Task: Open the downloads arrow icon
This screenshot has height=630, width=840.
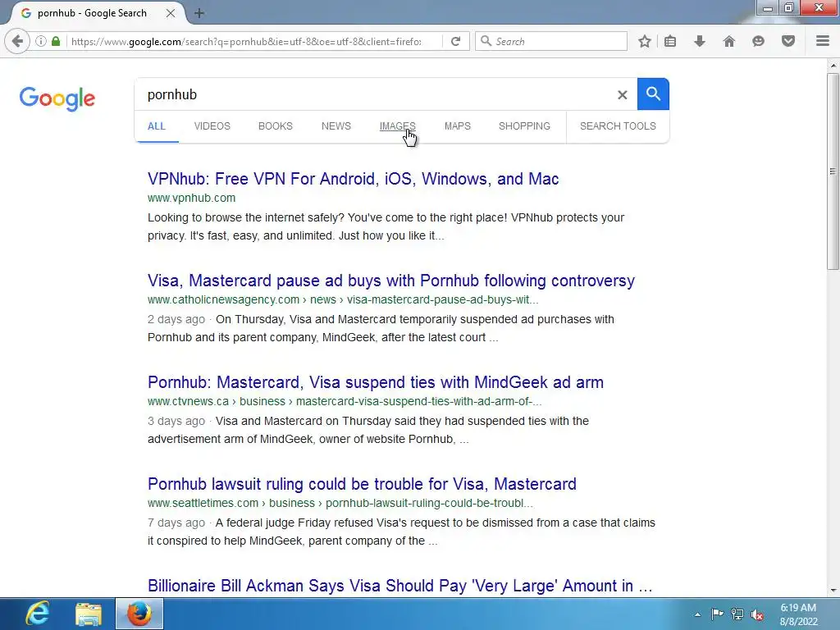Action: click(x=699, y=41)
